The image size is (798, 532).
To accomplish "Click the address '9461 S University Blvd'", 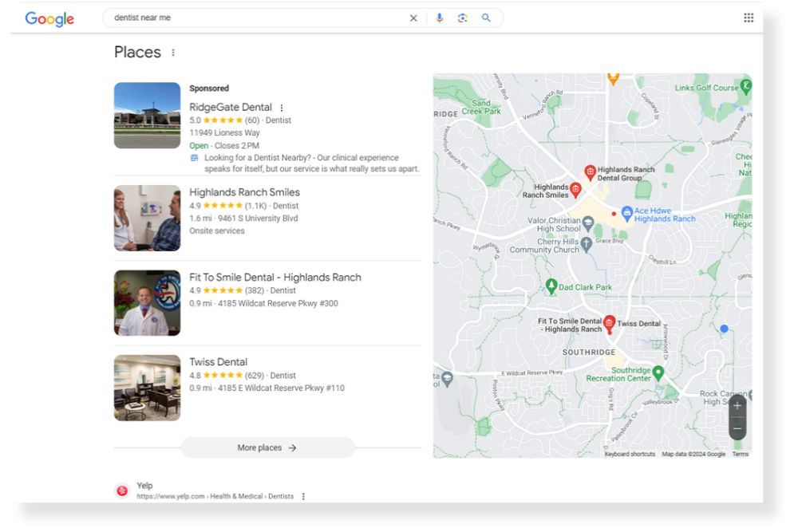I will [x=258, y=219].
